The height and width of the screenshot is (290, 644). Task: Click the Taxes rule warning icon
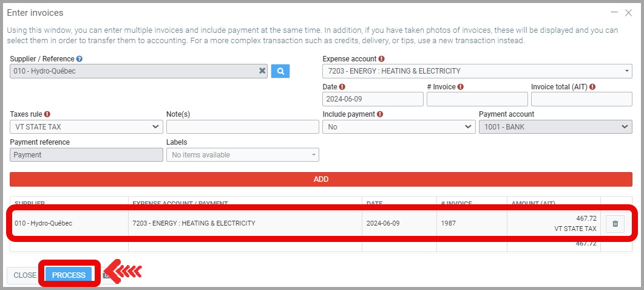pos(47,114)
